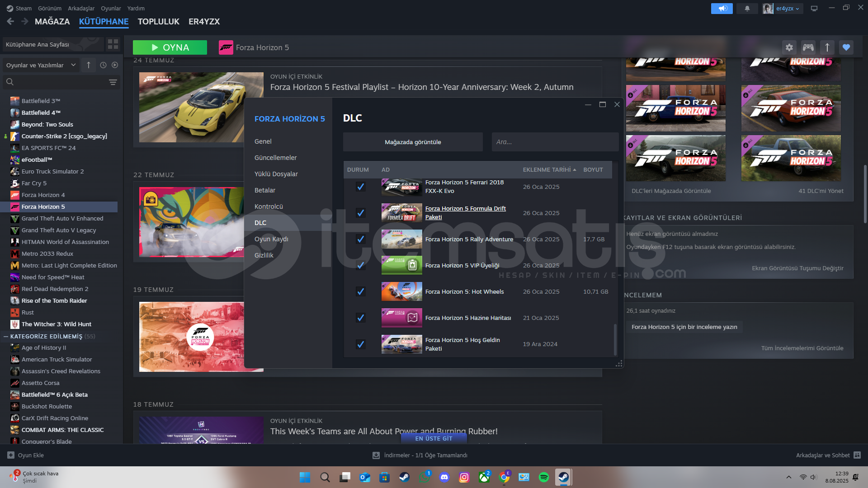
Task: Click the library page vertical scrollbar
Action: [x=865, y=194]
